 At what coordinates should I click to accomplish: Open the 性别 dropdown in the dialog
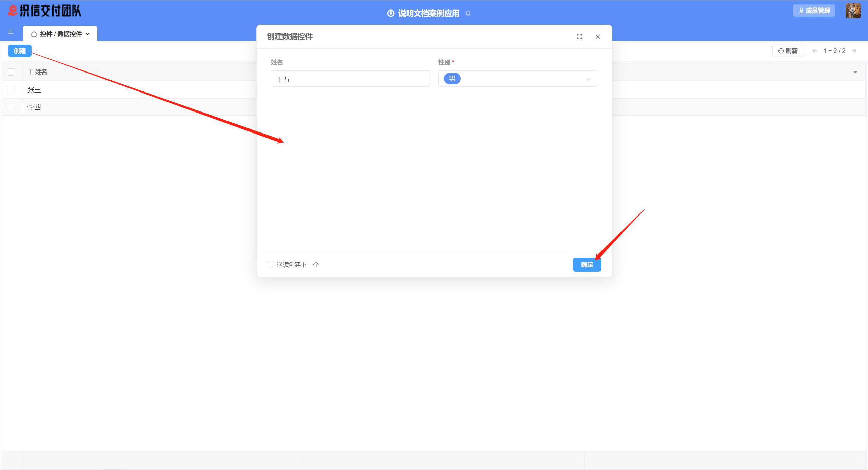[x=517, y=79]
